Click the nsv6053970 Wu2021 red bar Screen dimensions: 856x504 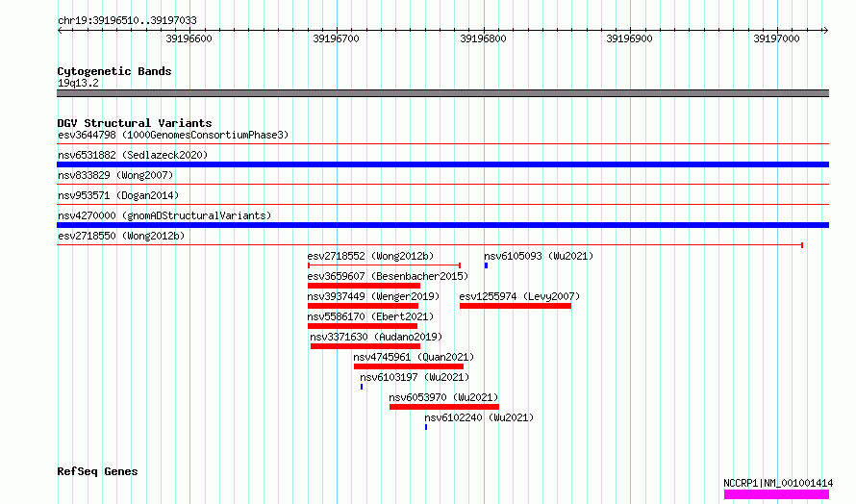[x=444, y=407]
